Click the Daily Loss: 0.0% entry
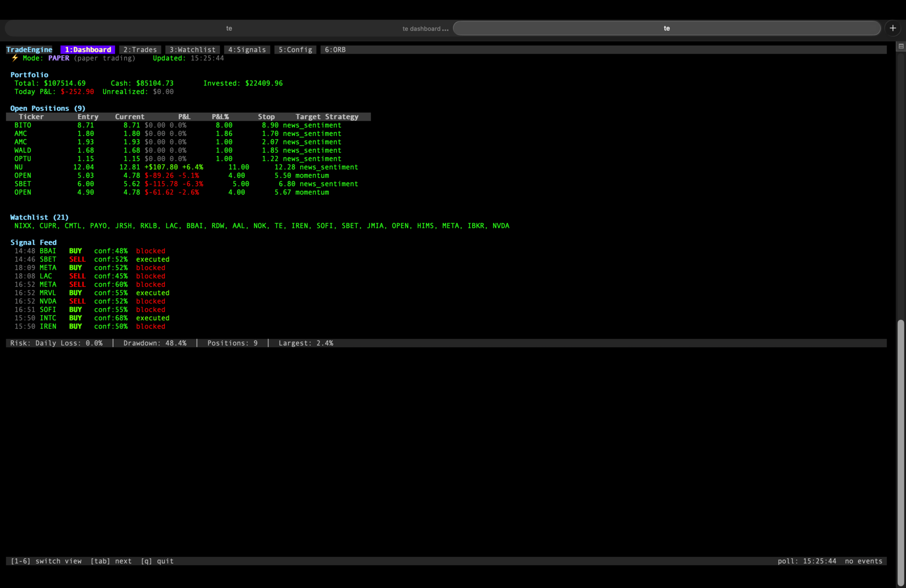The width and height of the screenshot is (906, 588). pos(69,343)
